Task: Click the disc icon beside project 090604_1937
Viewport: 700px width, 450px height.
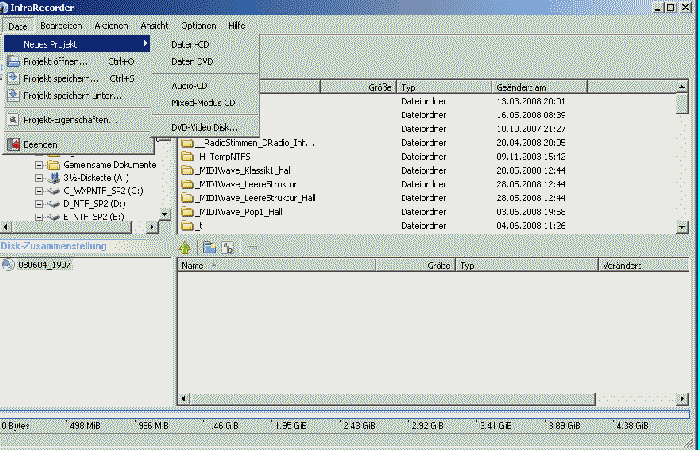Action: pyautogui.click(x=9, y=265)
